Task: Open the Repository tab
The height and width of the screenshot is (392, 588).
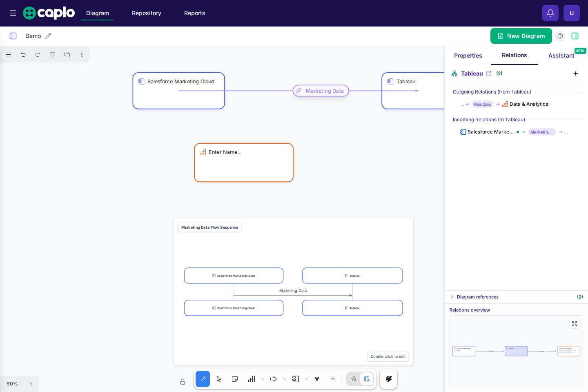Action: (147, 13)
